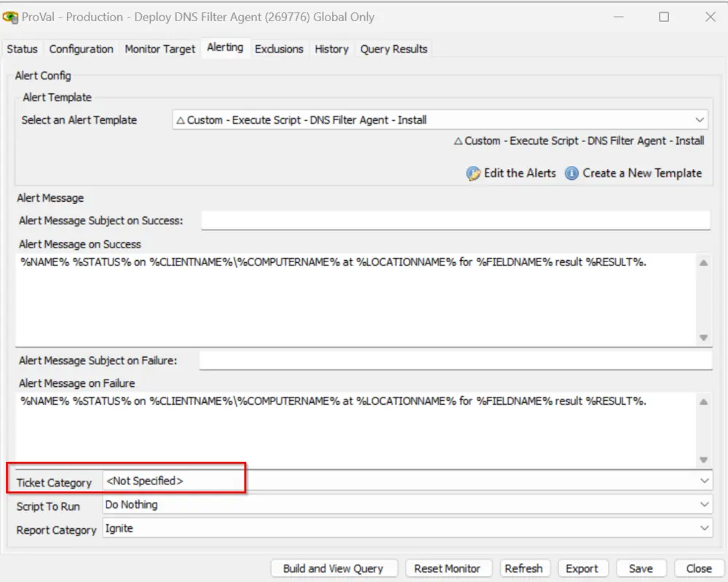Click the Create a New Template info icon
Image resolution: width=728 pixels, height=582 pixels.
pos(571,173)
